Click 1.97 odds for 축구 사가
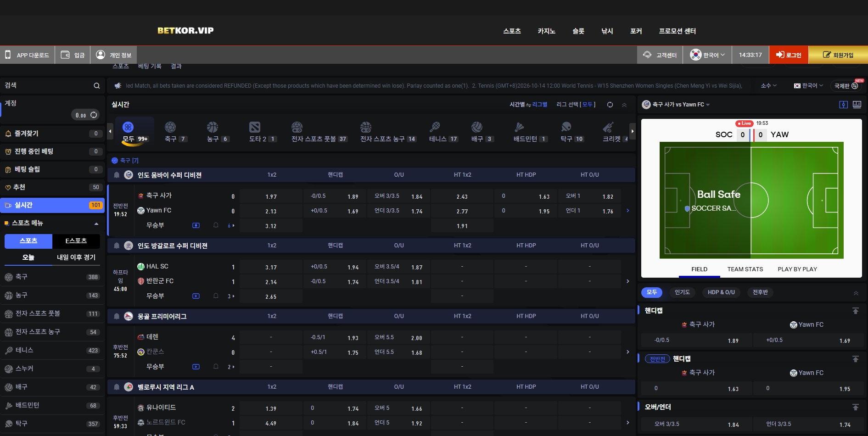Image resolution: width=868 pixels, height=436 pixels. [271, 196]
